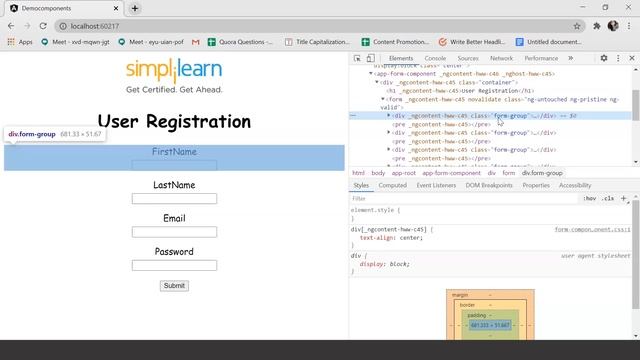Screen dimensions: 640x360
Task: Switch to the Elements tab
Action: (x=401, y=58)
